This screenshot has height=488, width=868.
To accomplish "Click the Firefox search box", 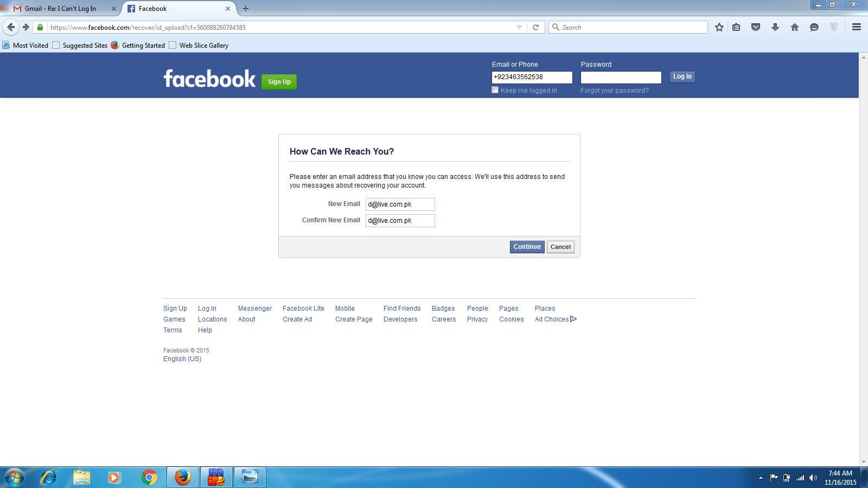I will point(628,27).
